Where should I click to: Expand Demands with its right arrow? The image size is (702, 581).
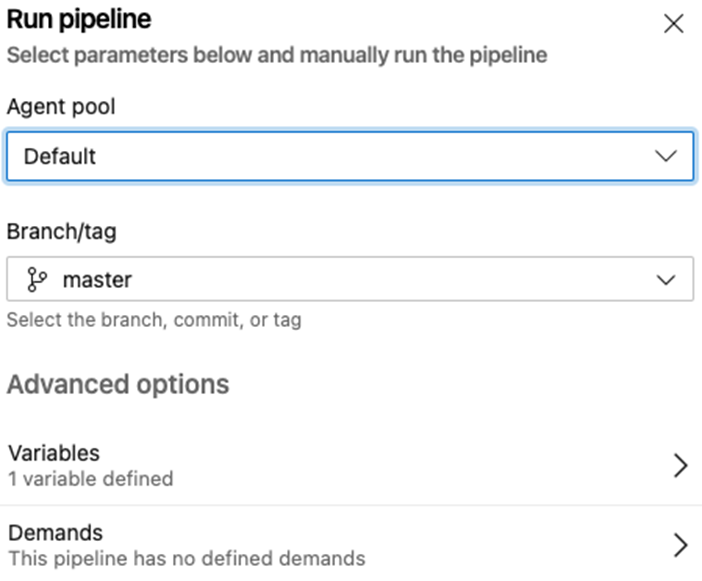click(x=681, y=545)
